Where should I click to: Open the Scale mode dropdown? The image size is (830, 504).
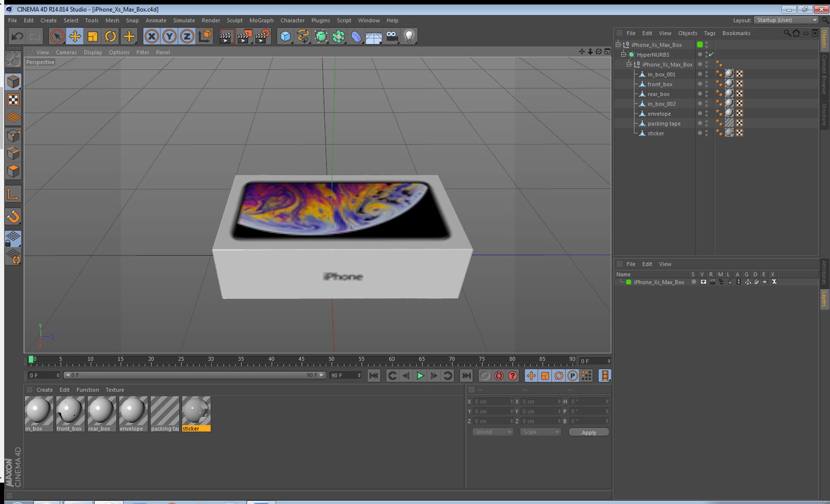(540, 432)
